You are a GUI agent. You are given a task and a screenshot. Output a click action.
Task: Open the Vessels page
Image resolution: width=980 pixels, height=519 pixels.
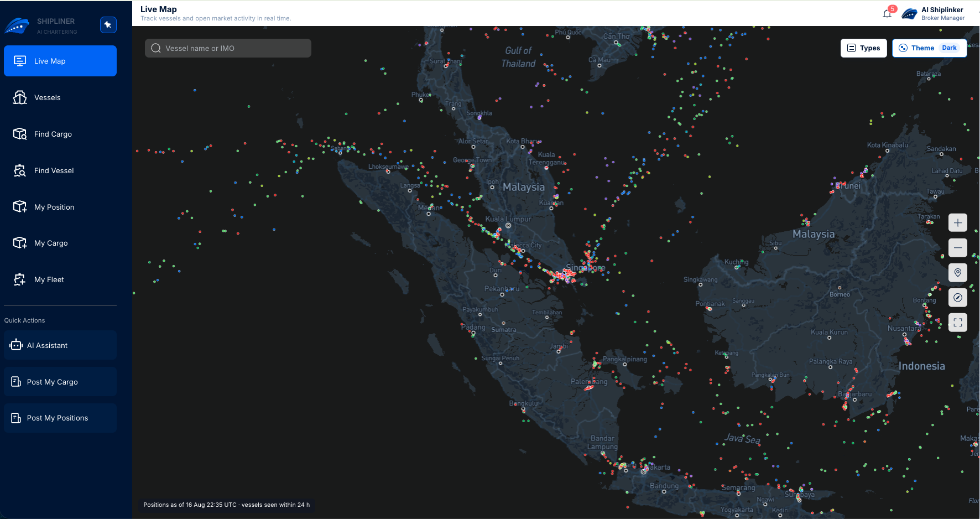pos(60,97)
